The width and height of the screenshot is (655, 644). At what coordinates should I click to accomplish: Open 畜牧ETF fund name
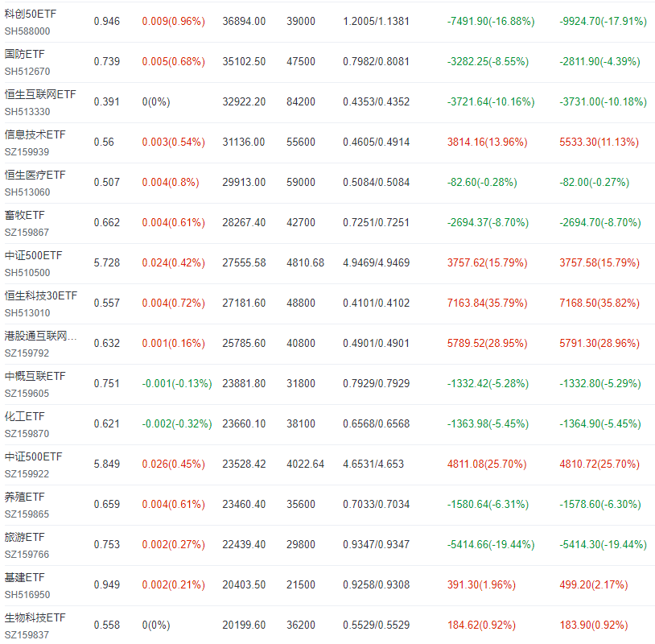(x=24, y=215)
